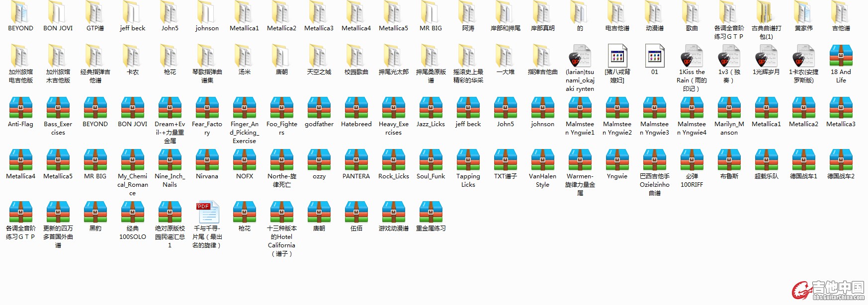Viewport: 868px width, 305px height.
Task: Select the 重金属练习 archive icon
Action: pyautogui.click(x=431, y=212)
